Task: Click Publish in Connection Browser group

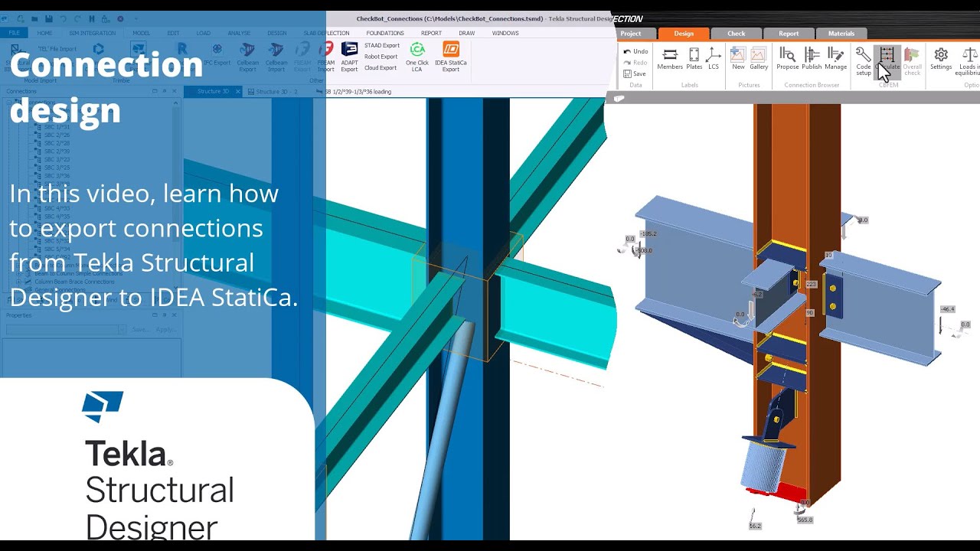Action: (x=812, y=59)
